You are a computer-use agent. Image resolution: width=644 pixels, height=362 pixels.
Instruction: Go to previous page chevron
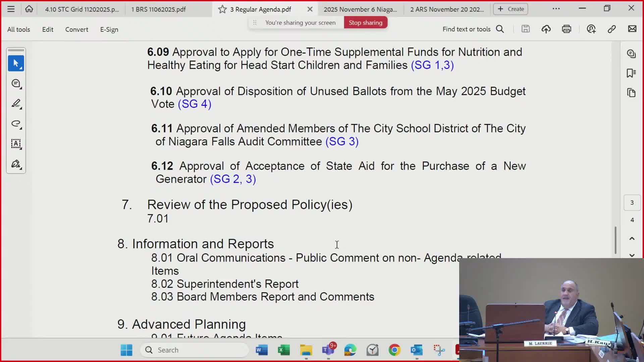coord(632,239)
